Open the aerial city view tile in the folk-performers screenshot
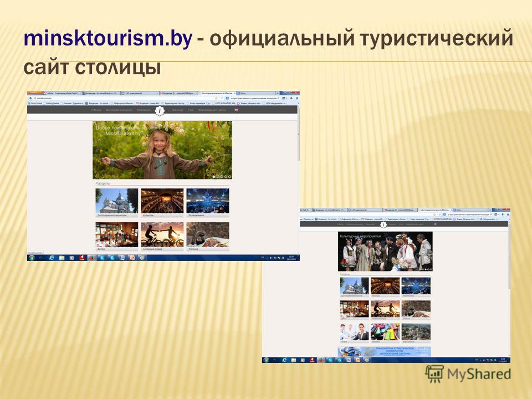The image size is (532, 399). [x=416, y=333]
